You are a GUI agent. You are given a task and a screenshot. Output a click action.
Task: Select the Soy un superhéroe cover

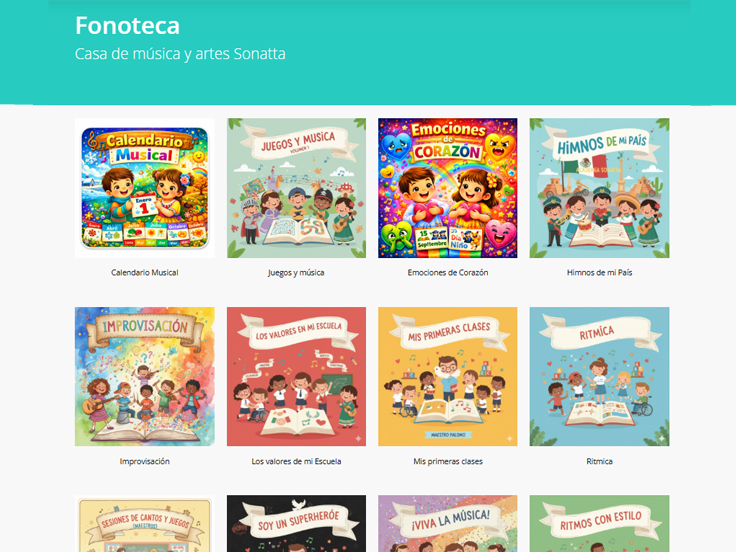point(296,523)
